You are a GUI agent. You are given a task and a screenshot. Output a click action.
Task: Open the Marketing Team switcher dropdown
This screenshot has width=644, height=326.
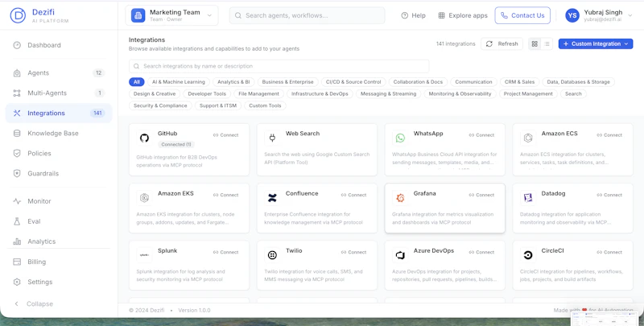(x=171, y=15)
